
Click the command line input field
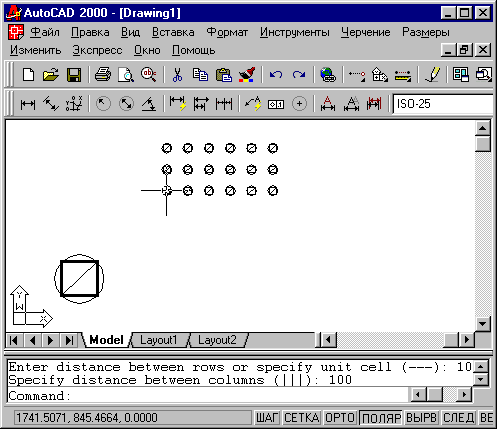click(x=207, y=396)
